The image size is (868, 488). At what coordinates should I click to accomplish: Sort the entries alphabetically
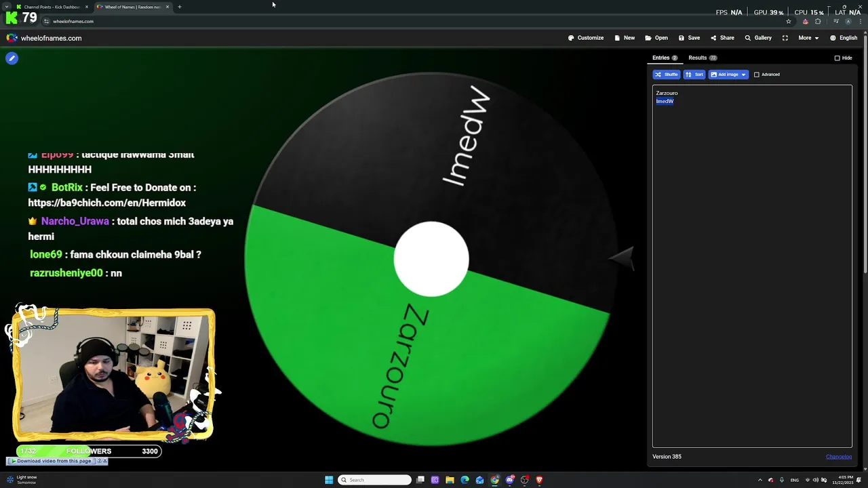click(694, 75)
